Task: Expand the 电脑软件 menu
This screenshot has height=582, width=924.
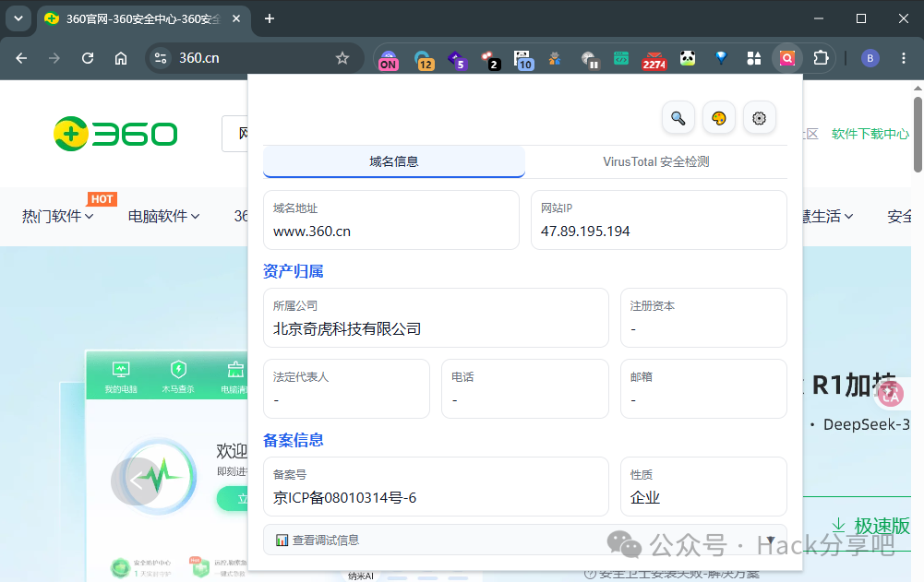Action: point(163,216)
